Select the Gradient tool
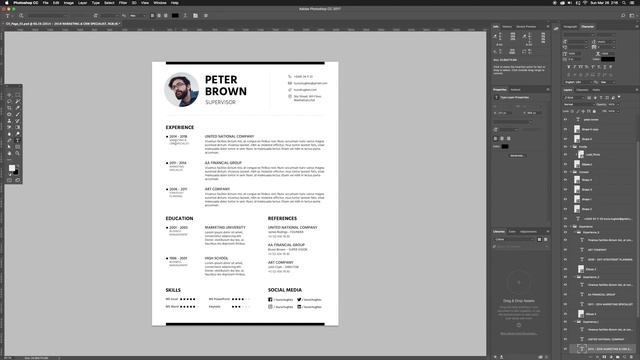Screen dimensions: 640x360 pos(18,127)
